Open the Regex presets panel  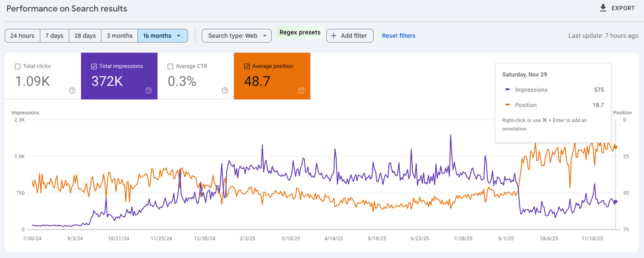299,32
